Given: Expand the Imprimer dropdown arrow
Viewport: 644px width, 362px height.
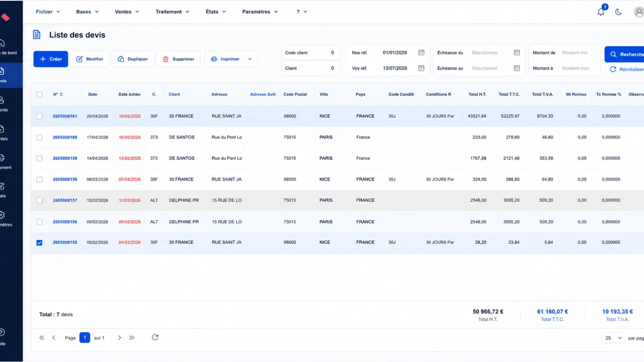Looking at the screenshot, I should [250, 59].
